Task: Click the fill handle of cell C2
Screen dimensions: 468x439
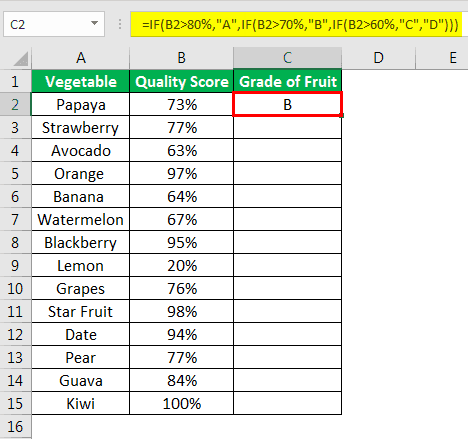Action: pyautogui.click(x=342, y=115)
